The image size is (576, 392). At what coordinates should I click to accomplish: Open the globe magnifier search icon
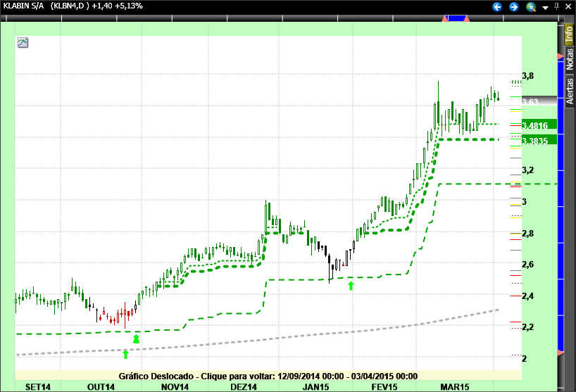coord(531,6)
